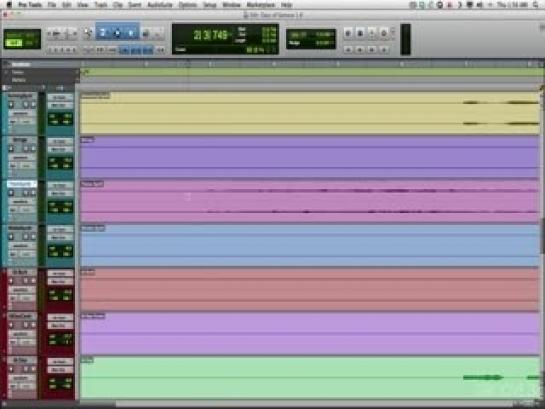Select the Selector tool in edit toolbar
The height and width of the screenshot is (409, 545).
pos(117,33)
